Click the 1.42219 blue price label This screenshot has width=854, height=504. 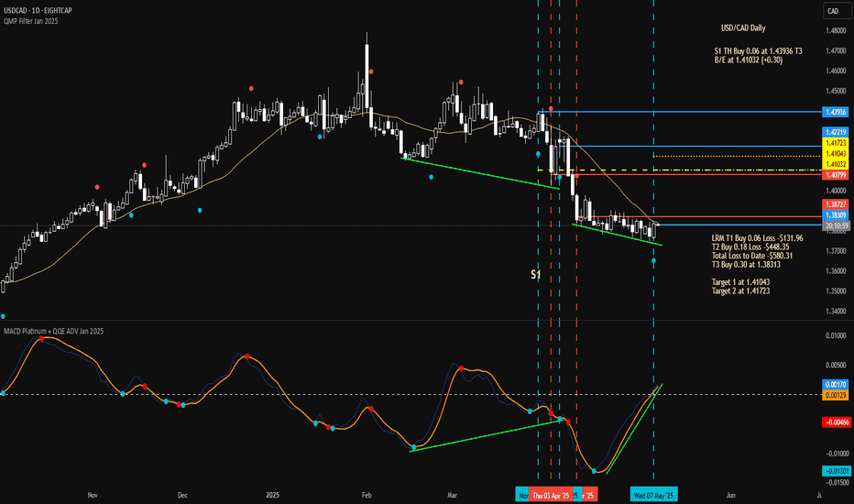[836, 132]
